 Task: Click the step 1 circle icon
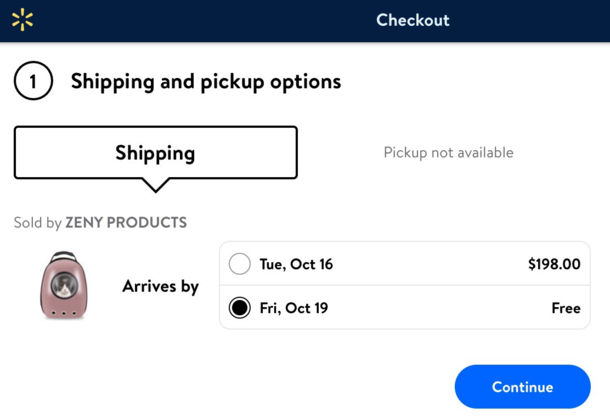(33, 81)
